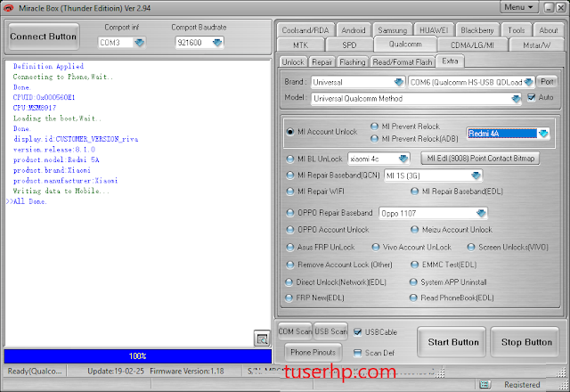Switch to the Mstar/W tab
570x392 pixels.
pos(536,45)
